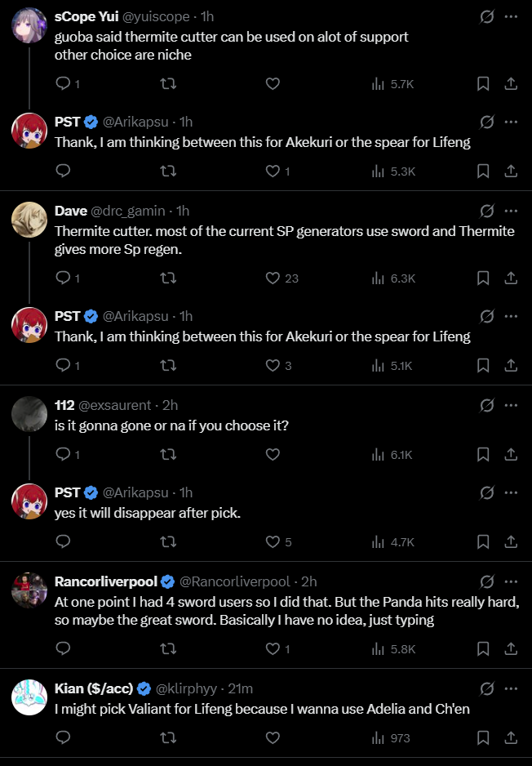Open Kian ($/acc) profile name

pyautogui.click(x=93, y=688)
